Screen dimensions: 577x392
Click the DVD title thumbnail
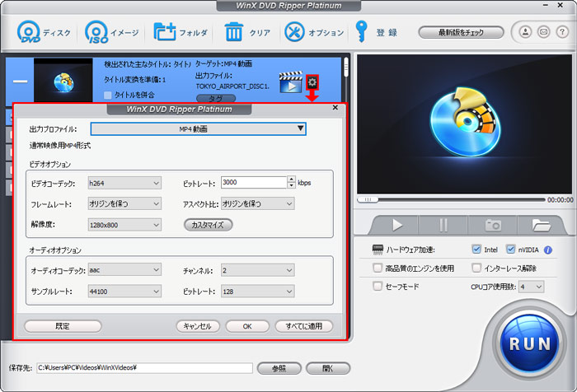click(x=63, y=80)
